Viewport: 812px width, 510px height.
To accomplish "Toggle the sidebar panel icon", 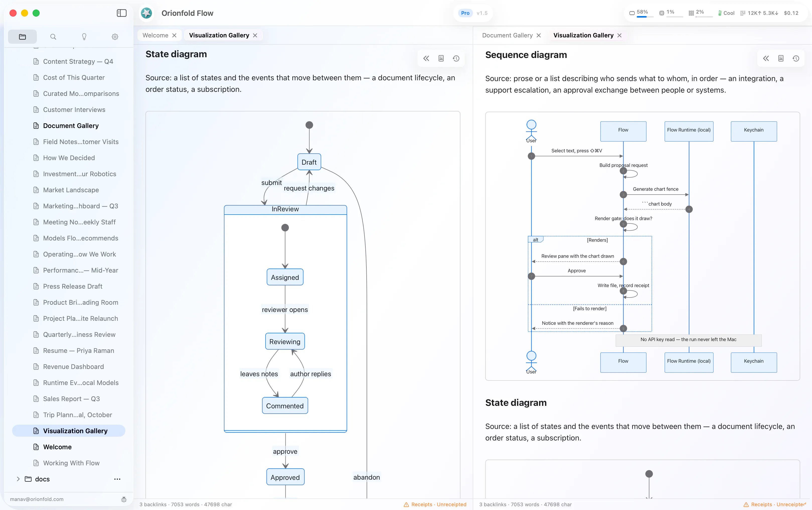I will point(121,13).
